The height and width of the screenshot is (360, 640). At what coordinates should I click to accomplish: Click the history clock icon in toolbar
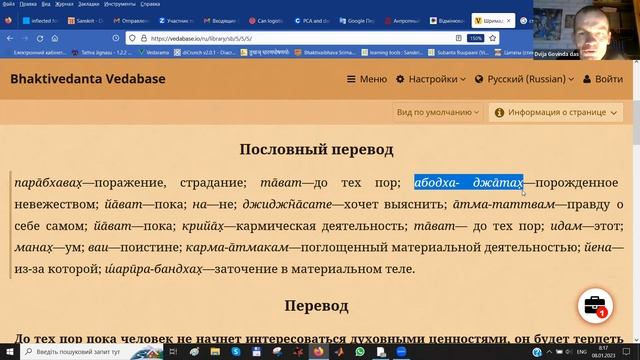[x=116, y=38]
